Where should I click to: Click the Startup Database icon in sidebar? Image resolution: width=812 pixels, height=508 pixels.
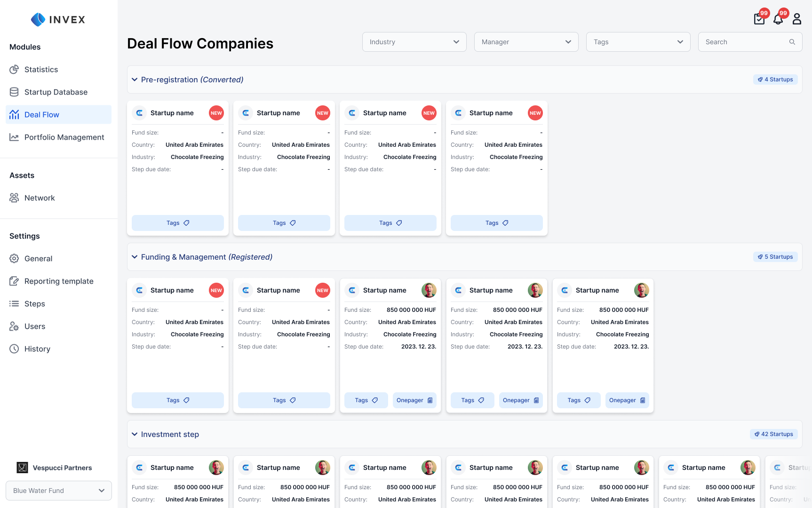click(x=14, y=92)
